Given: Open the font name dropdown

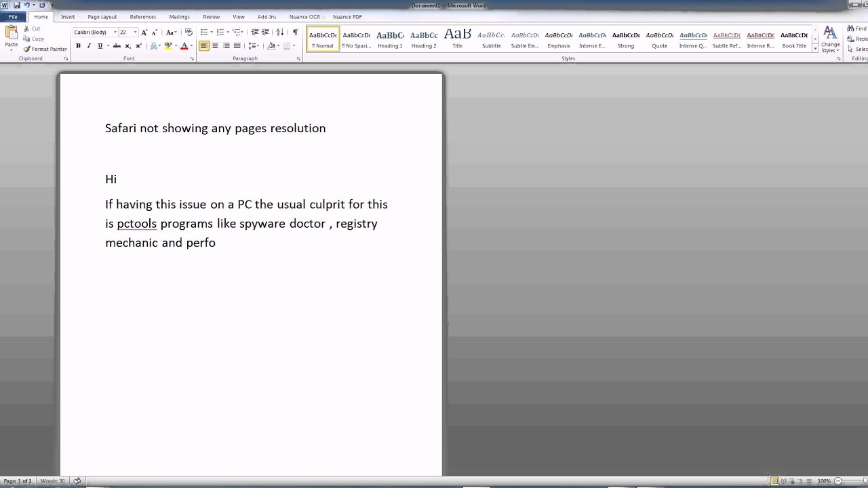Looking at the screenshot, I should pyautogui.click(x=115, y=32).
